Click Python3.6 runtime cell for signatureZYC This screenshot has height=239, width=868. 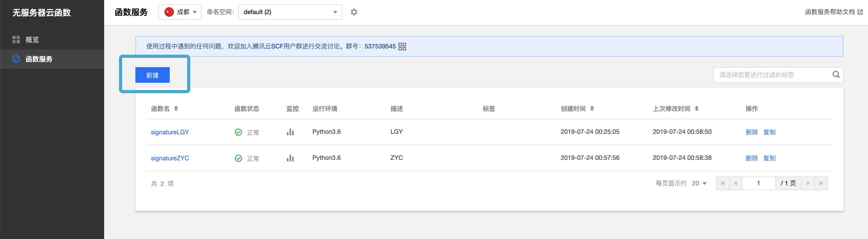pos(326,158)
